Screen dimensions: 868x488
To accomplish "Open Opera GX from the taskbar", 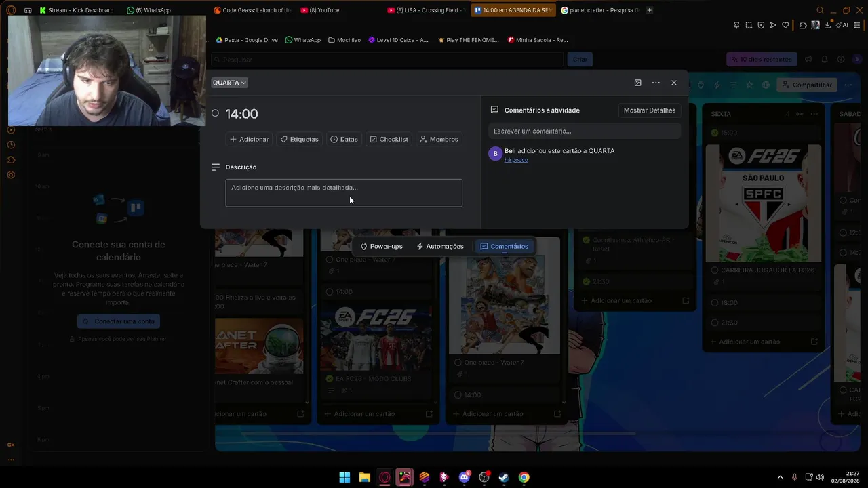I will click(x=384, y=477).
